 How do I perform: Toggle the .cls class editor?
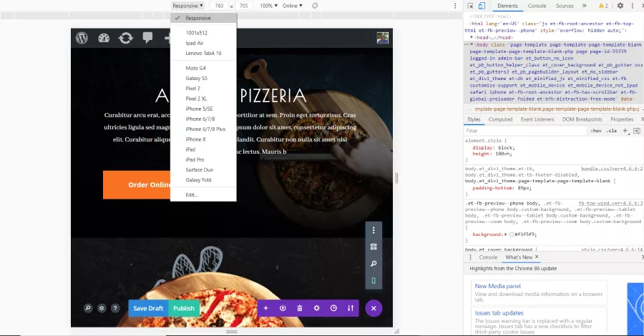point(612,130)
